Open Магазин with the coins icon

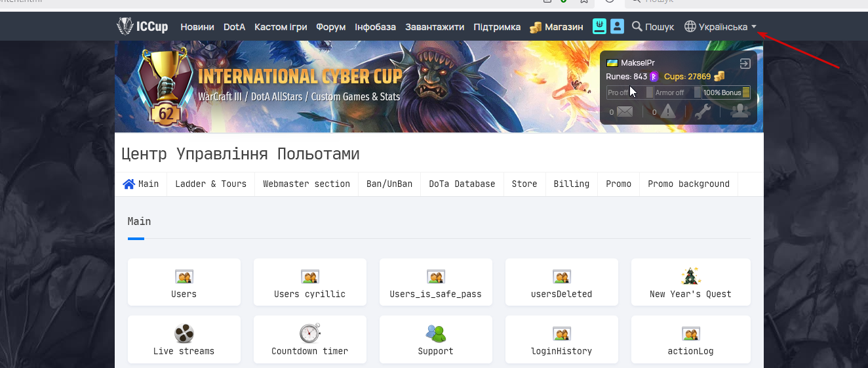tap(557, 27)
